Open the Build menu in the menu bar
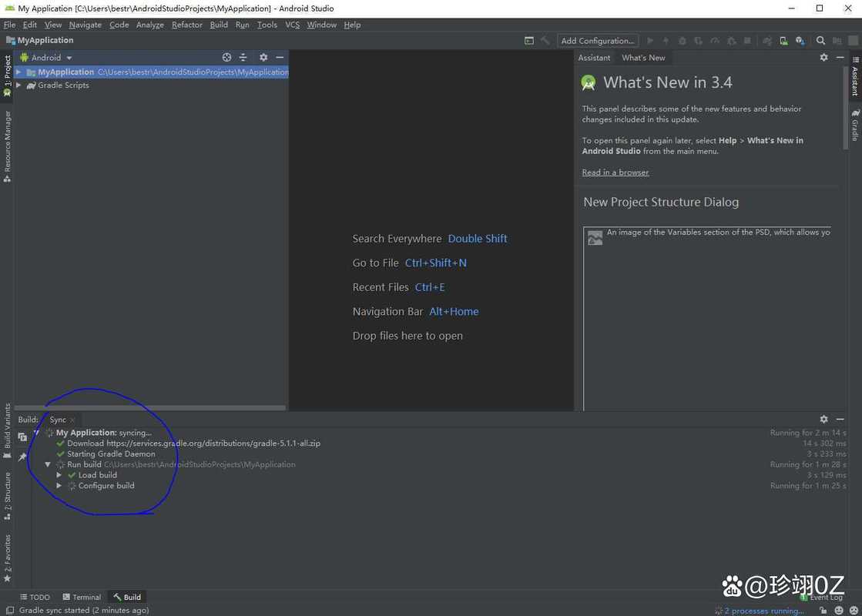The image size is (862, 616). [219, 24]
